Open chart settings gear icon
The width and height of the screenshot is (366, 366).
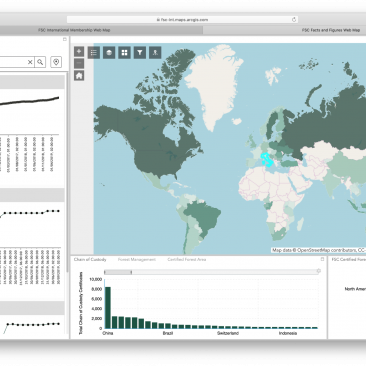(319, 271)
